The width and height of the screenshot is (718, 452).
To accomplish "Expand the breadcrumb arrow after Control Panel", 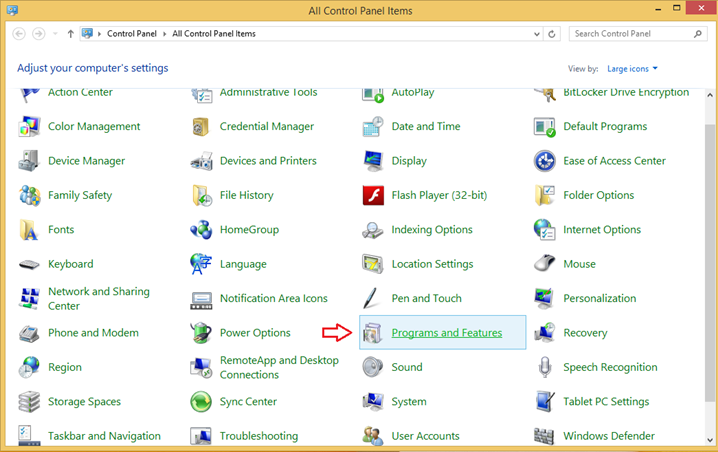I will point(164,34).
